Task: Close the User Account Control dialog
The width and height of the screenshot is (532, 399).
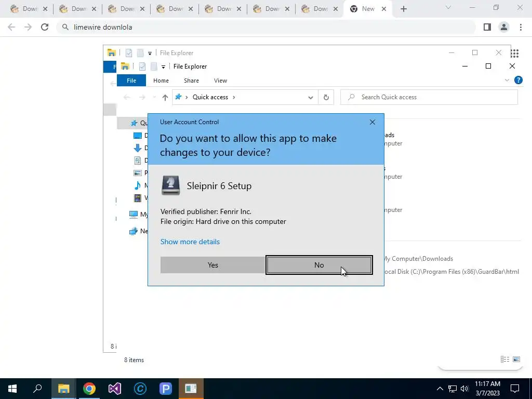Action: (372, 122)
